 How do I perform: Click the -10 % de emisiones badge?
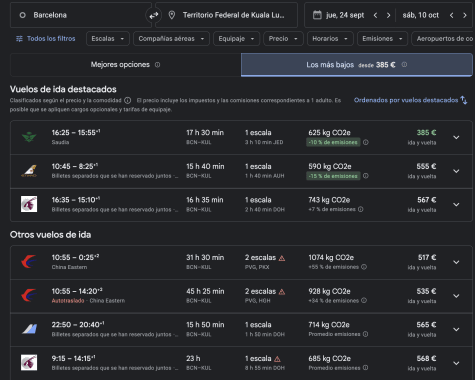(333, 142)
